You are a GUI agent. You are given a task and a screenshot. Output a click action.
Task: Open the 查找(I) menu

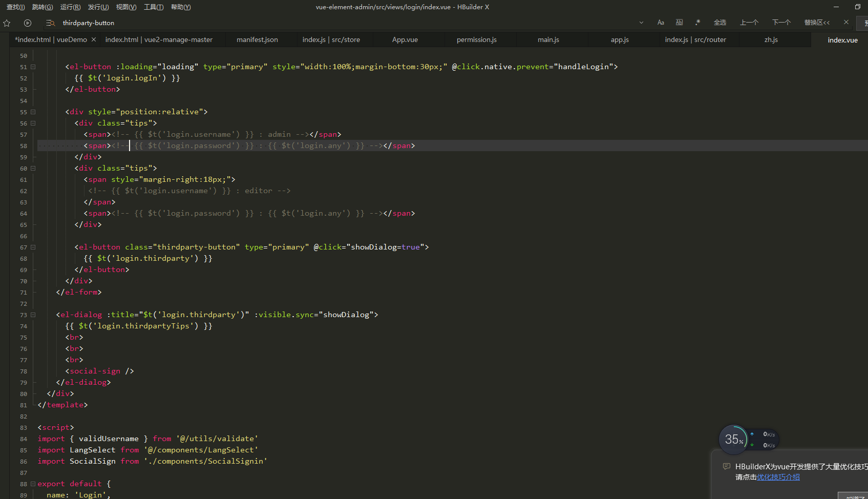pos(15,7)
